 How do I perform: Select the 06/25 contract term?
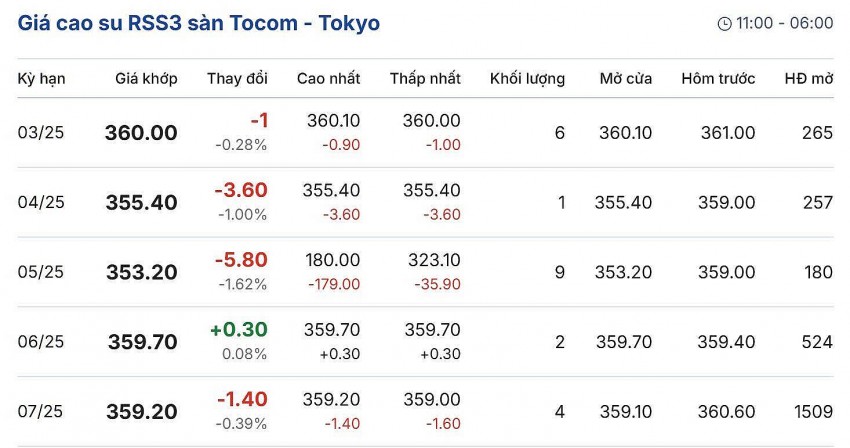click(41, 342)
